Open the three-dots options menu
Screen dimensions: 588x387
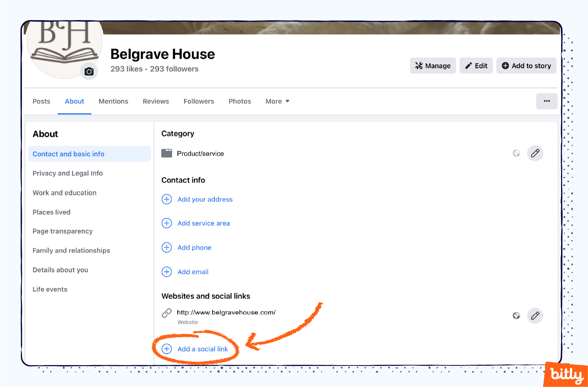tap(546, 101)
